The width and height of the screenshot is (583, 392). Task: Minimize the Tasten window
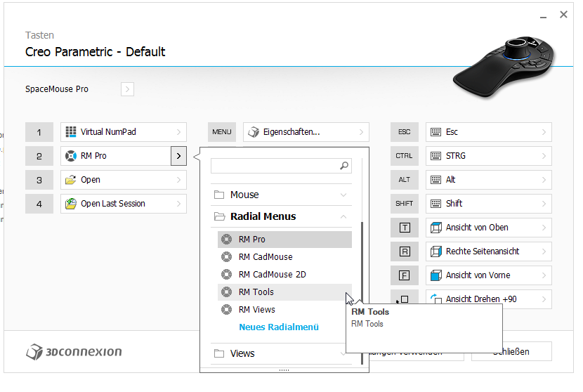(x=543, y=15)
